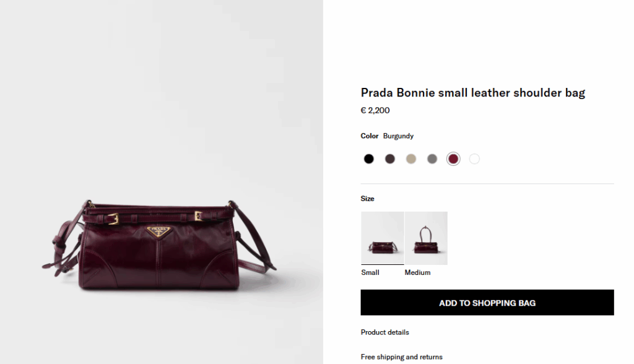Viewport: 634px width, 364px height.
Task: Select the white color swatch
Action: pos(474,159)
